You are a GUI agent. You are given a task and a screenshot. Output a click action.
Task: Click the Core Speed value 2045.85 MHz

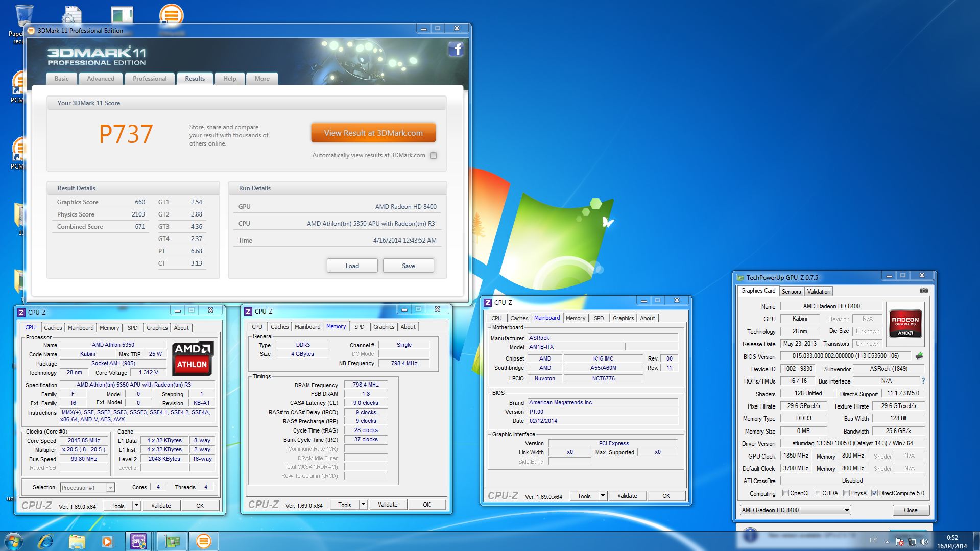tap(84, 440)
